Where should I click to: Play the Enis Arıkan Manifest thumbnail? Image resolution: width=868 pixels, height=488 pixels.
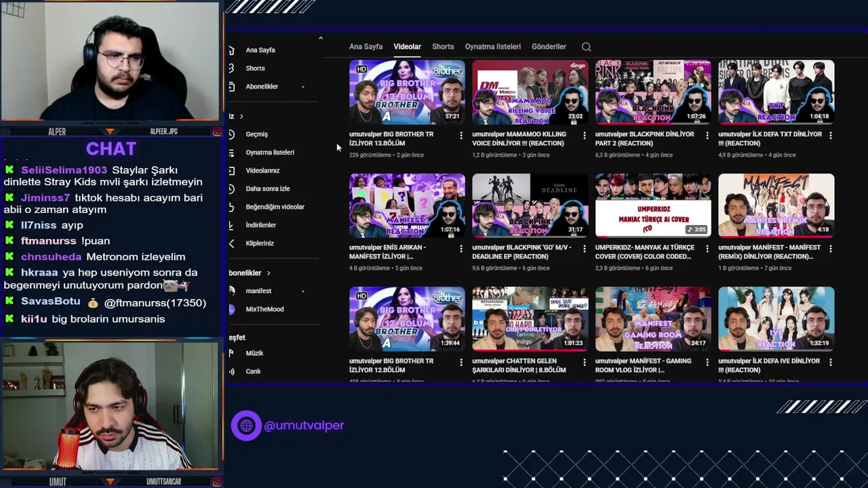click(x=407, y=205)
